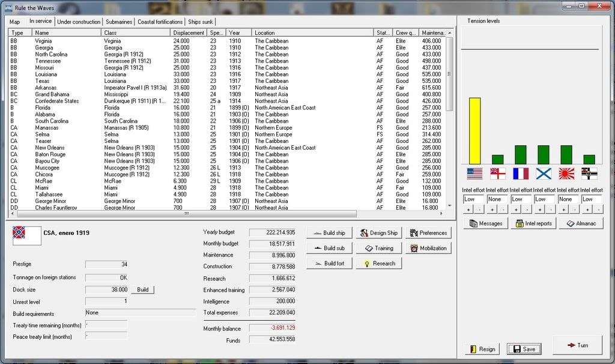This screenshot has width=615, height=364.
Task: Open the Design Ship screen
Action: point(378,232)
